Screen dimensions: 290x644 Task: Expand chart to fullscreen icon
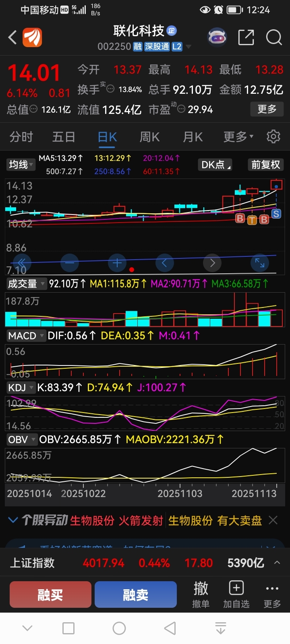click(260, 263)
